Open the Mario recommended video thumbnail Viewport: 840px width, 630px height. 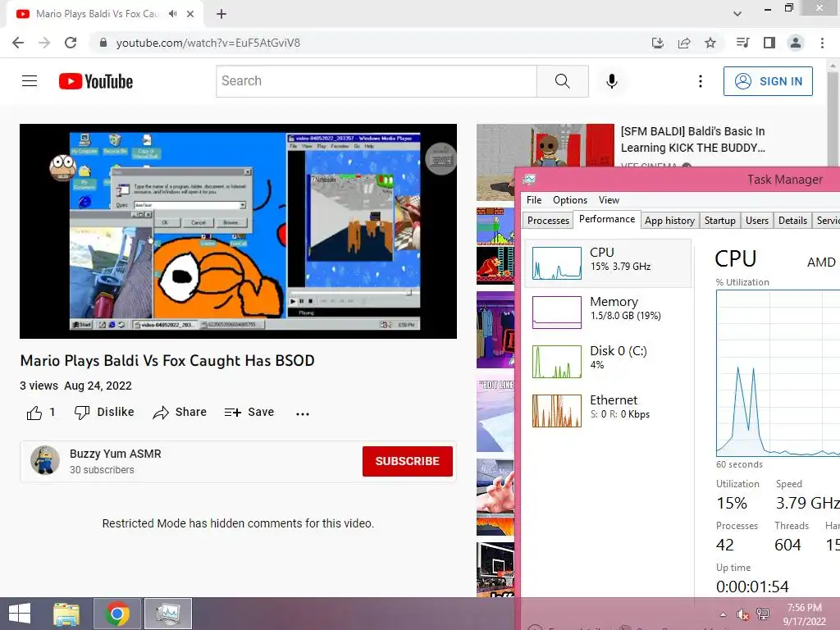coord(495,226)
